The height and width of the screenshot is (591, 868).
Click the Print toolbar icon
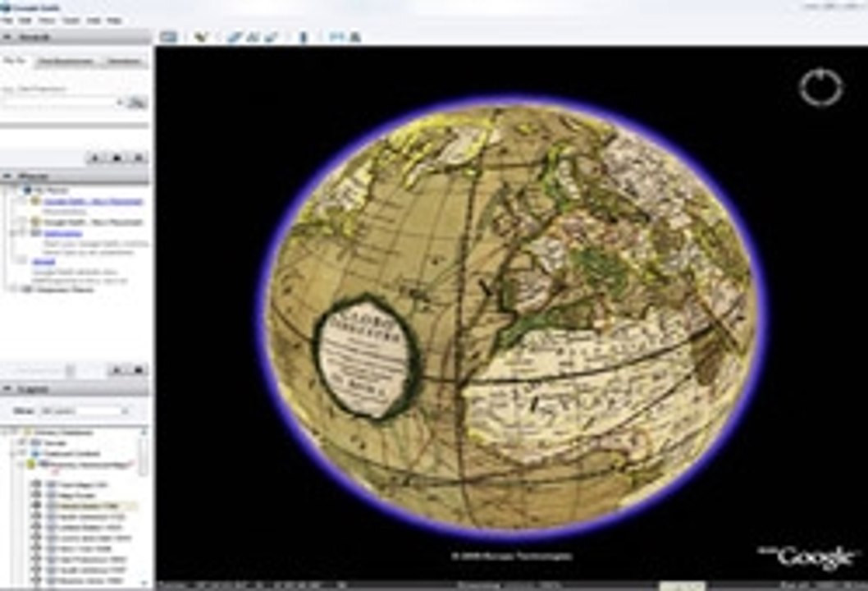click(355, 37)
